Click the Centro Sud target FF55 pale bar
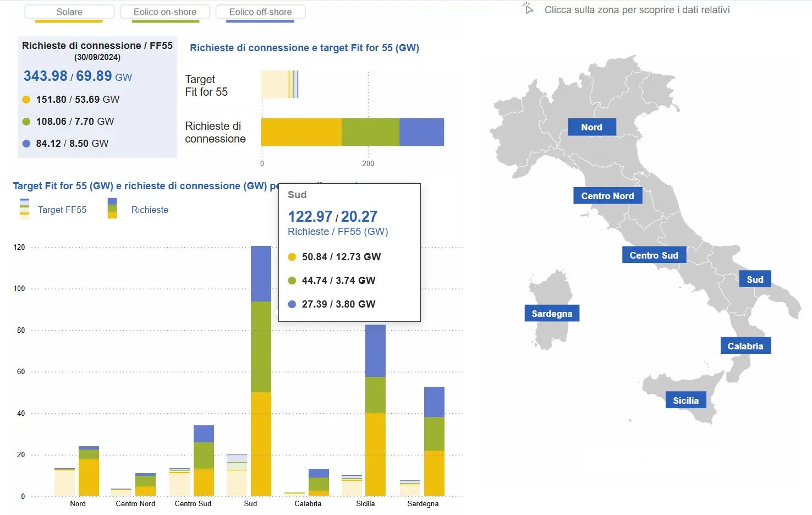812x515 pixels. point(179,482)
